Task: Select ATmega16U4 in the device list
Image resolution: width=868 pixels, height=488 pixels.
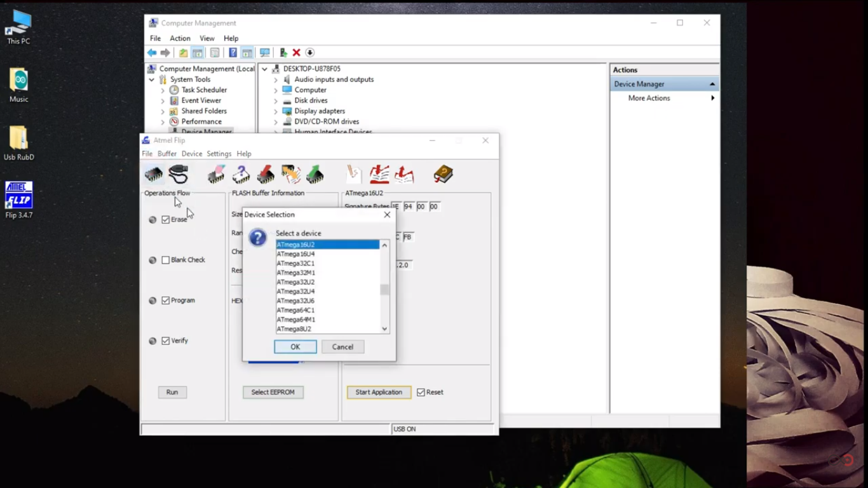Action: [x=328, y=254]
